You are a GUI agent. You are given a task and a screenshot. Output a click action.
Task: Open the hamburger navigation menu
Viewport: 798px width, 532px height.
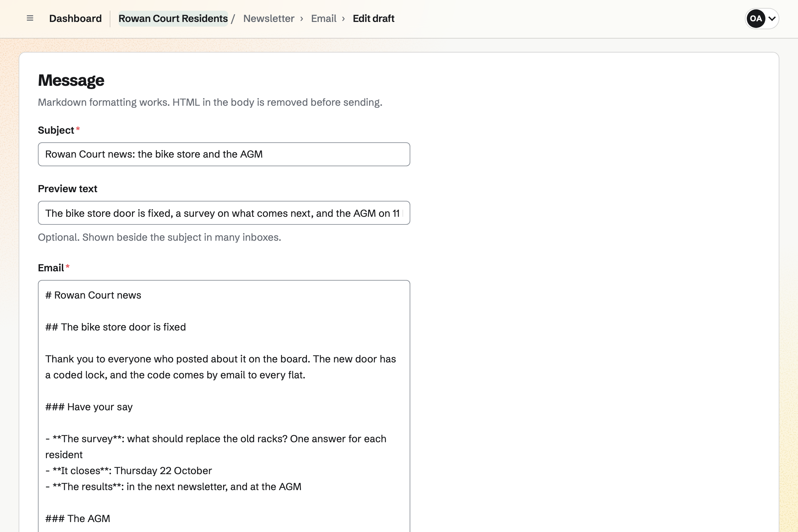click(x=30, y=18)
